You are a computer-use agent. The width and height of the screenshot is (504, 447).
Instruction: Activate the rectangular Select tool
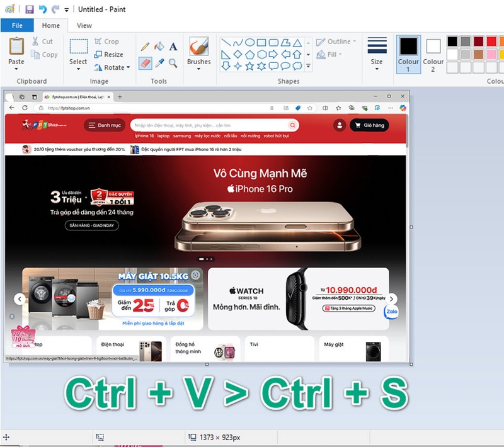pyautogui.click(x=78, y=47)
